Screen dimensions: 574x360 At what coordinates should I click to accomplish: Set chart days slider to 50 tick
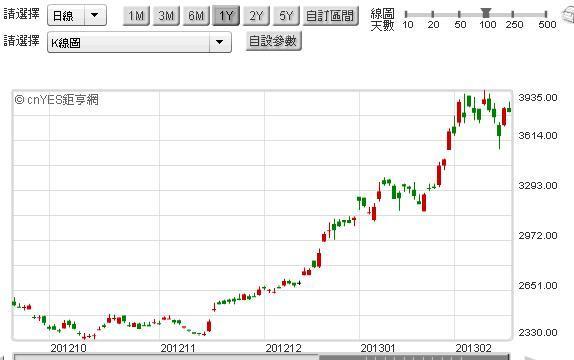[459, 14]
